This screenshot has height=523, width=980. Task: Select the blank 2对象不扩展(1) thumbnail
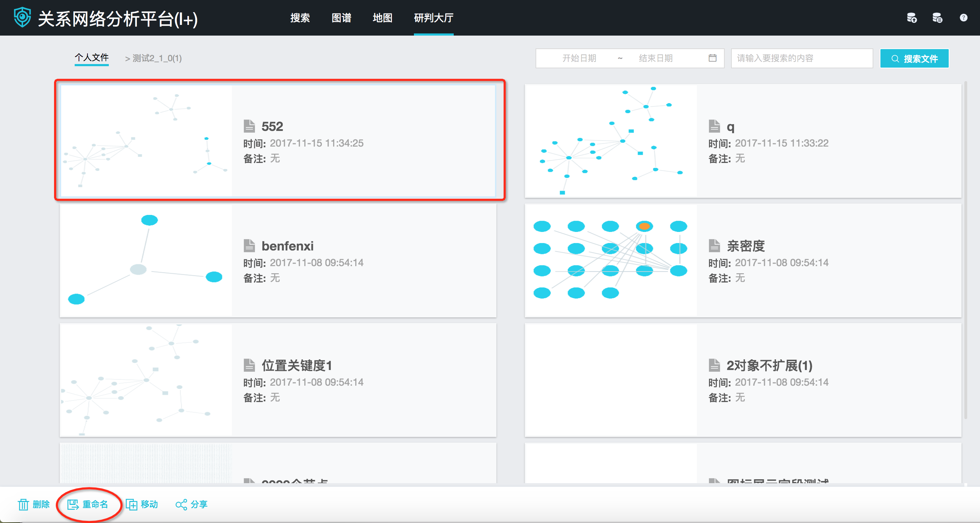[611, 380]
